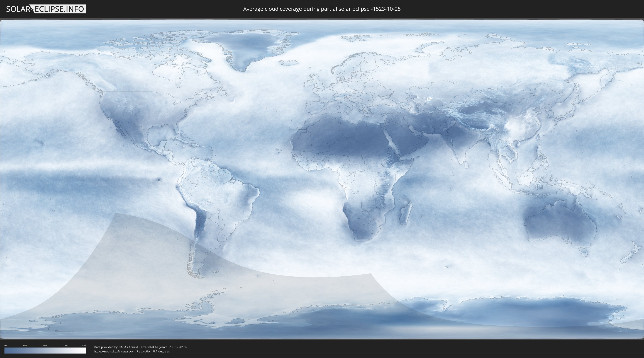Click the cloud coverage gradient legend bar
Viewport: 644px width, 358px height.
(x=45, y=350)
